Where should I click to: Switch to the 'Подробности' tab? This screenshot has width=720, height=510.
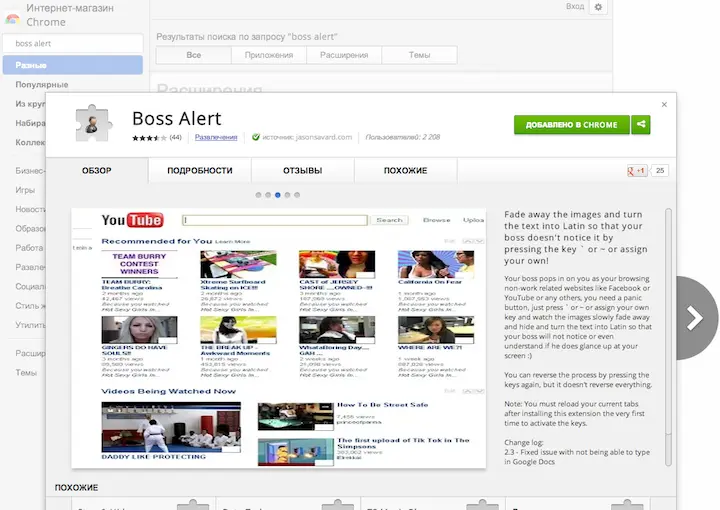coord(200,171)
